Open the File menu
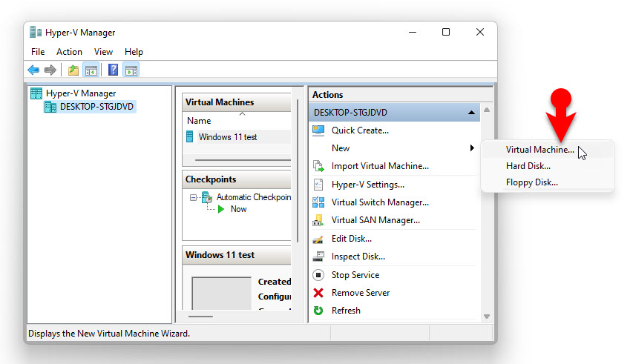Viewport: 633px width, 364px height. click(38, 52)
